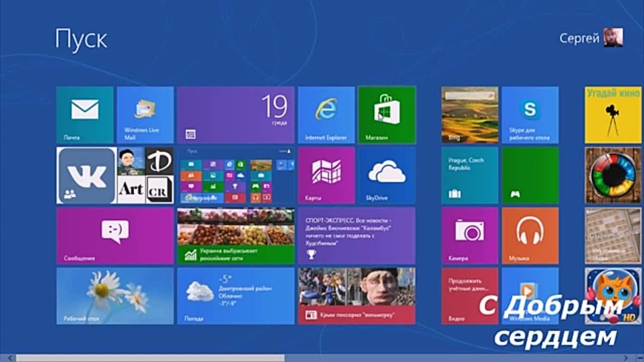Open the Камера camera tile
644x362 pixels.
pyautogui.click(x=469, y=235)
